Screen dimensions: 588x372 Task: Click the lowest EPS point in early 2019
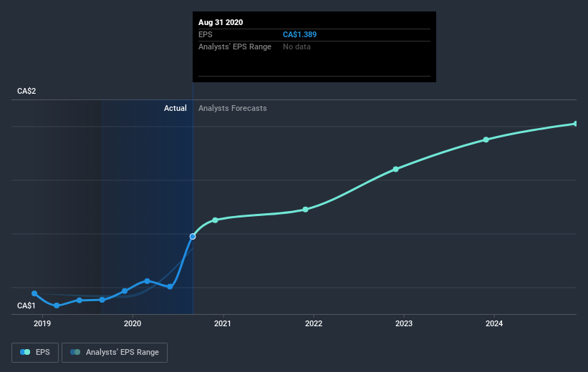(57, 305)
